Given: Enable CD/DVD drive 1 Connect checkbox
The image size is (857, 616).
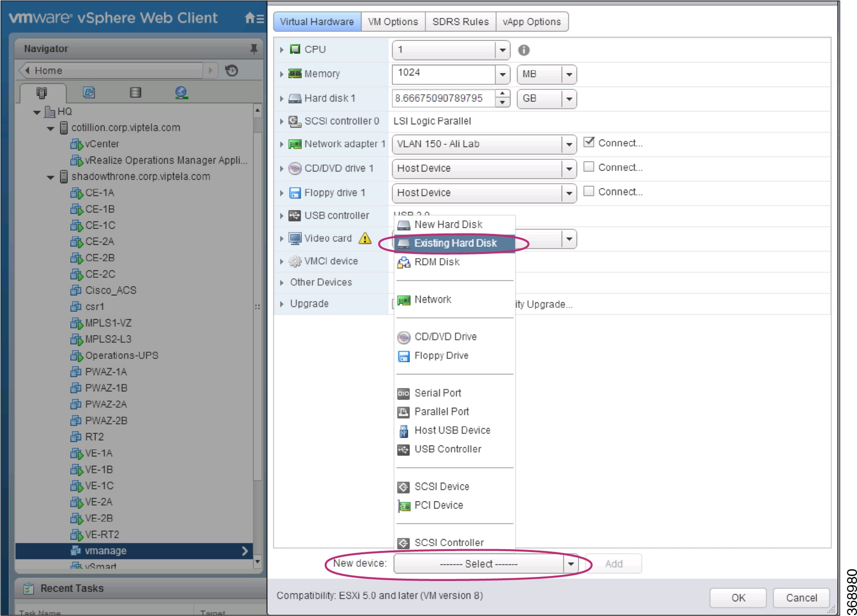Looking at the screenshot, I should (x=589, y=167).
